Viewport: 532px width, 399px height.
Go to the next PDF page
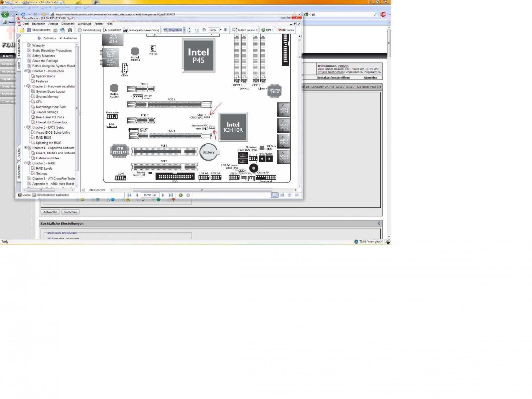163,195
